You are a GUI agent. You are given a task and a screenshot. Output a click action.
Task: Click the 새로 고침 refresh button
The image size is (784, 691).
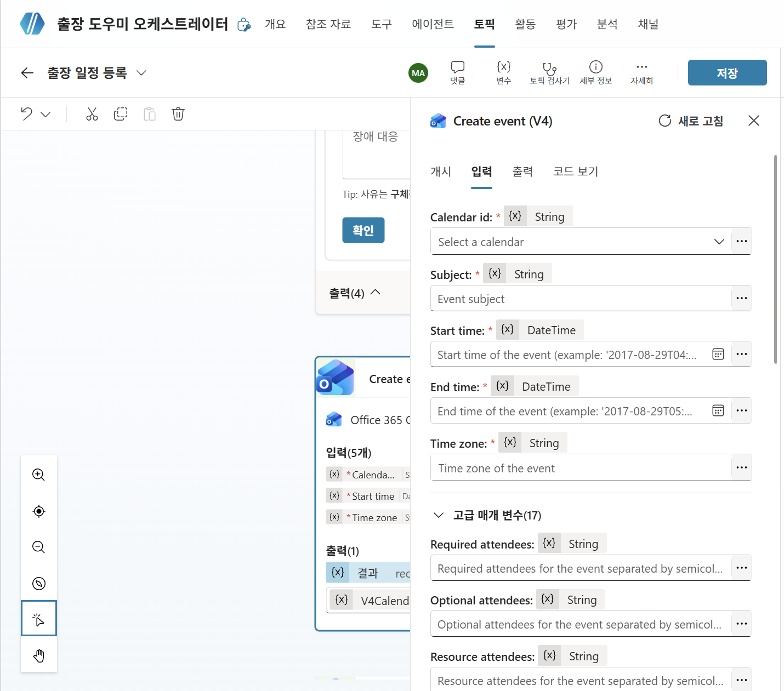pos(691,121)
